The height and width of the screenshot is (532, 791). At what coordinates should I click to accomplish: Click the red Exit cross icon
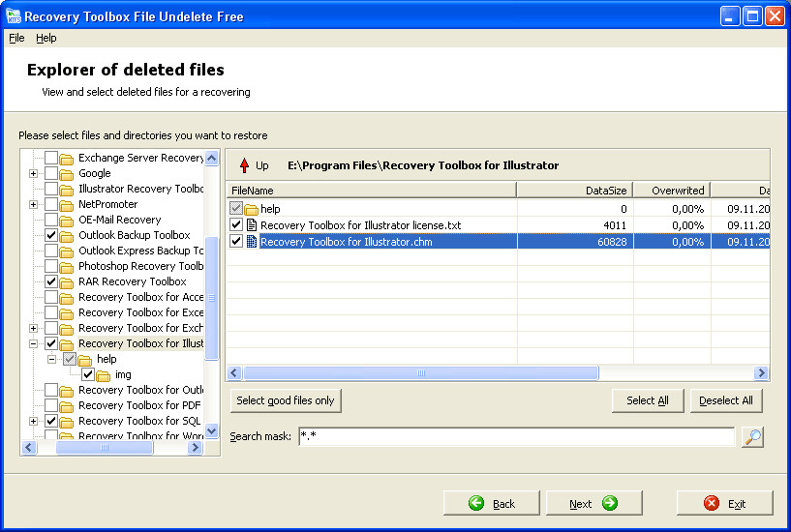click(x=712, y=503)
